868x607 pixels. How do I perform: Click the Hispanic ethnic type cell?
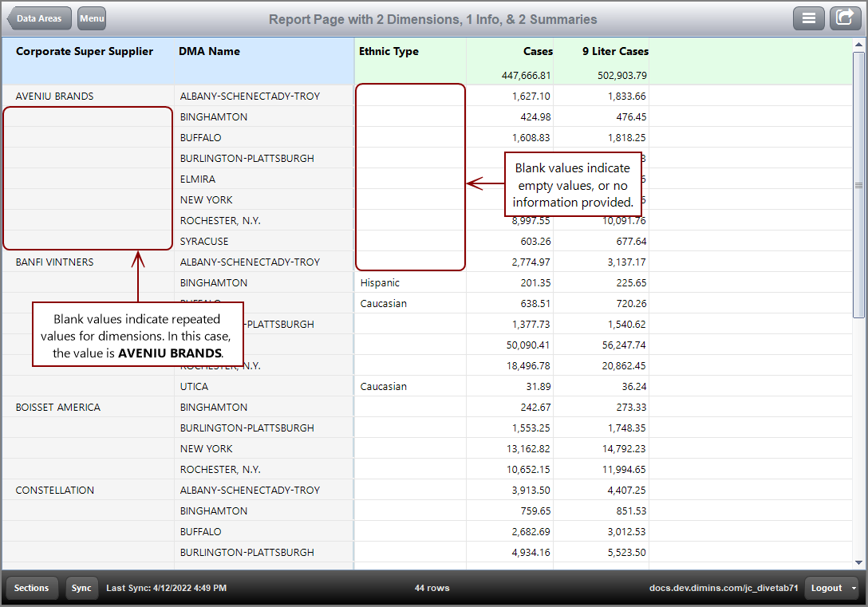[380, 282]
